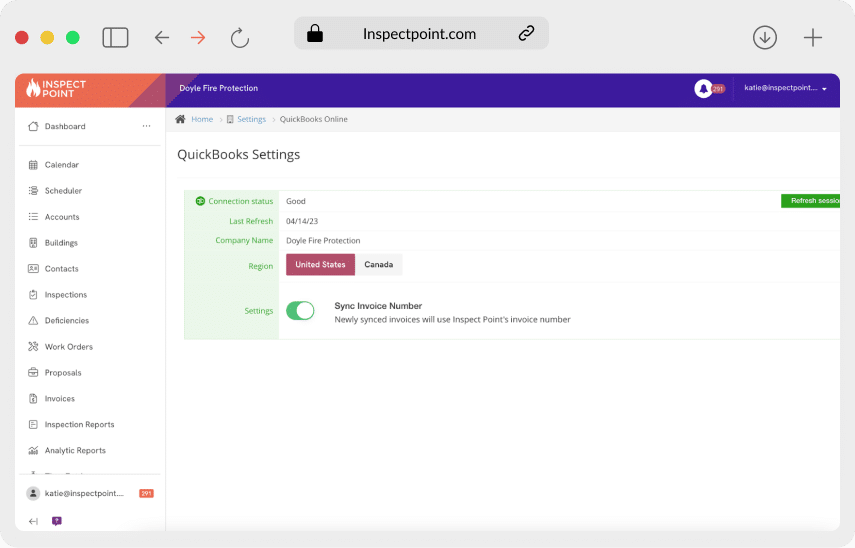Viewport: 855px width, 548px height.
Task: Click the notification bell icon in header
Action: [703, 89]
